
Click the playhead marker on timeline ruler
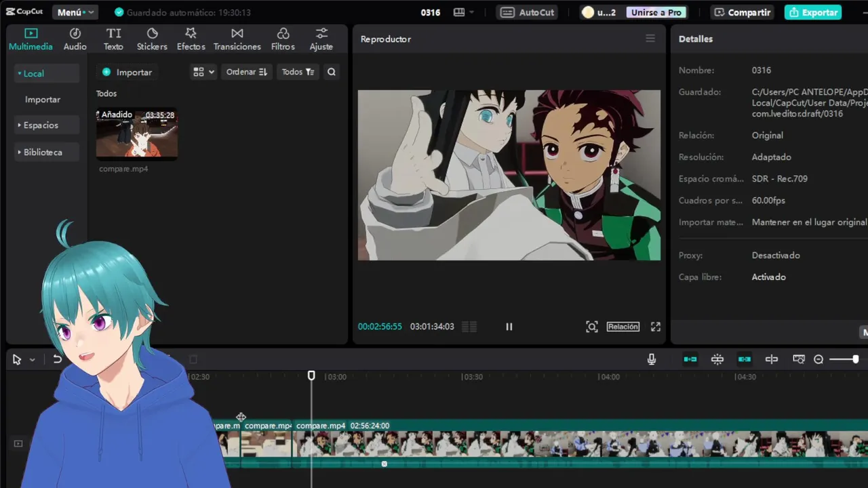tap(311, 375)
